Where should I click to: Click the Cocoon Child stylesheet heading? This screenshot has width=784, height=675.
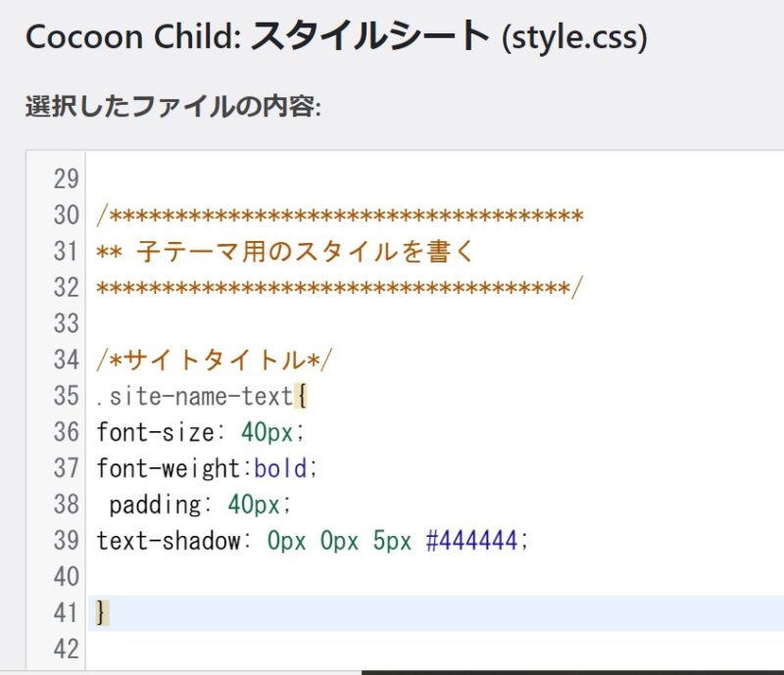[336, 36]
